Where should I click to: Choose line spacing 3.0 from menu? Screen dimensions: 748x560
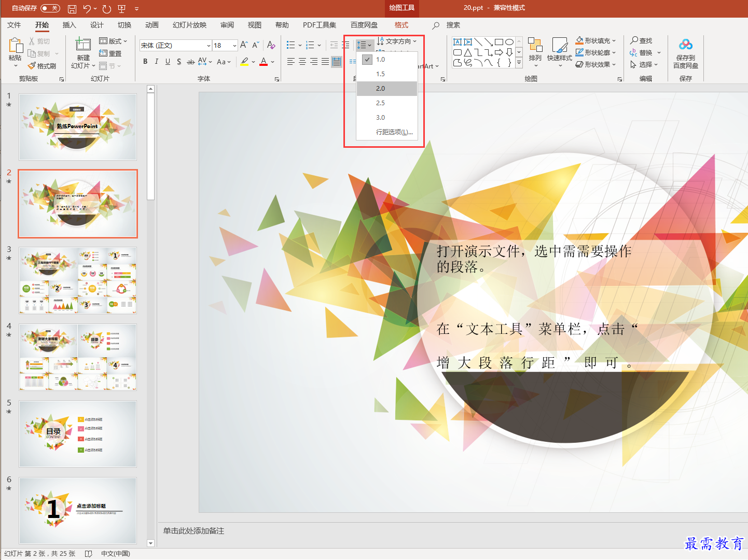point(387,118)
